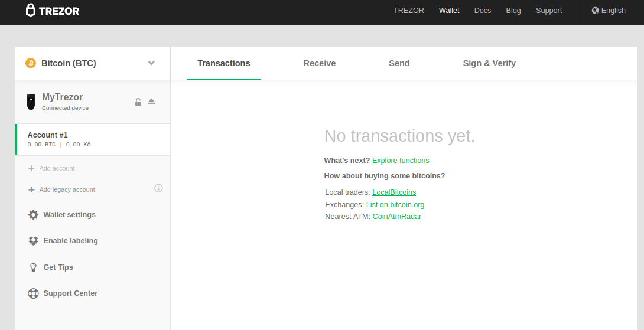The width and height of the screenshot is (644, 330).
Task: Go to the Sign & Verify tab
Action: click(x=489, y=63)
